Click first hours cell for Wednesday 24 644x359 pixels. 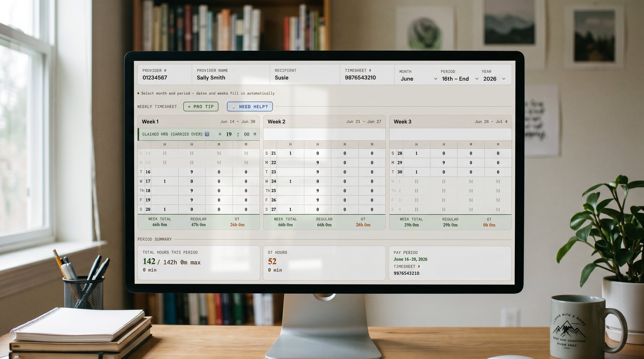pyautogui.click(x=290, y=181)
